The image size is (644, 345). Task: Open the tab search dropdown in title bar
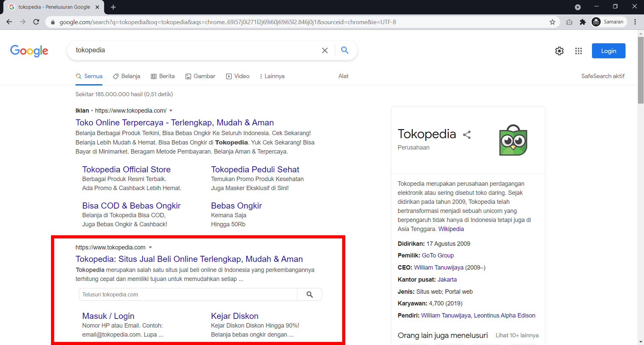click(578, 7)
